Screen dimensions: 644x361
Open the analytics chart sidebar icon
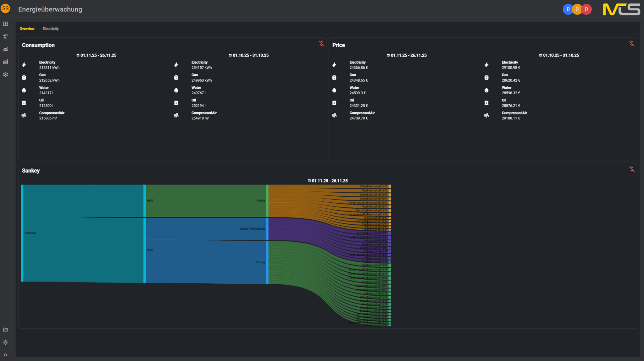(x=5, y=49)
